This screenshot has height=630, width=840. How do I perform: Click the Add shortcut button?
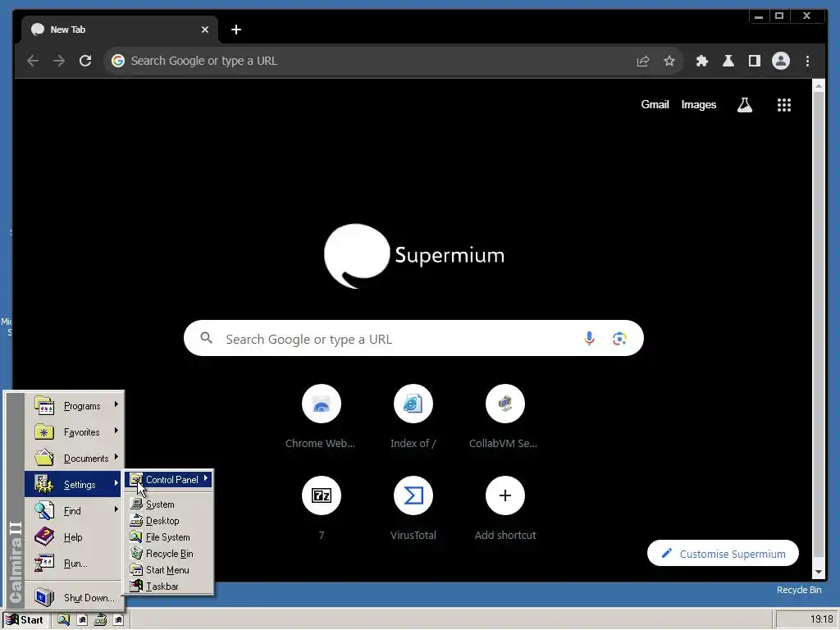click(x=504, y=508)
